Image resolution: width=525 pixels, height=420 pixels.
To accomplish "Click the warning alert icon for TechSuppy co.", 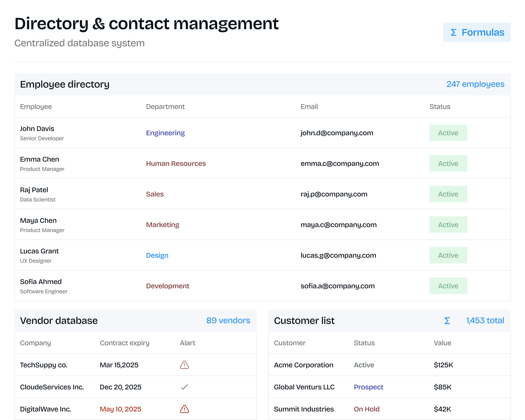I will click(184, 365).
